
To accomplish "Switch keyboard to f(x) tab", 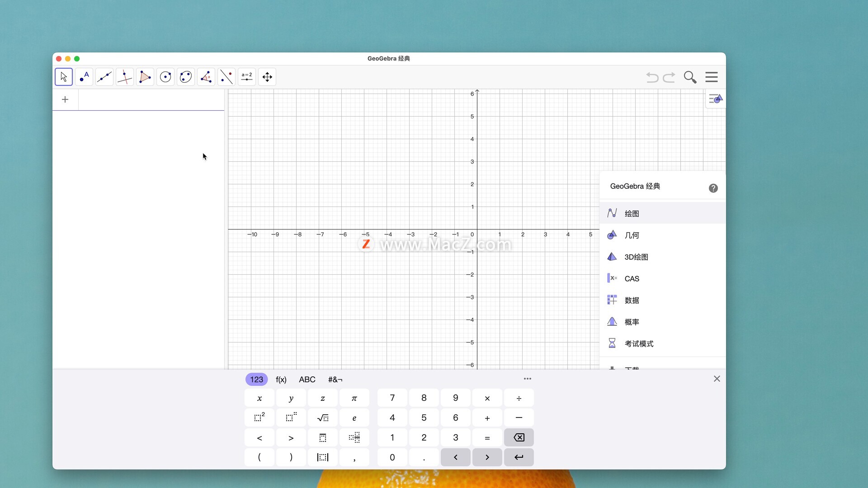I will pyautogui.click(x=281, y=380).
